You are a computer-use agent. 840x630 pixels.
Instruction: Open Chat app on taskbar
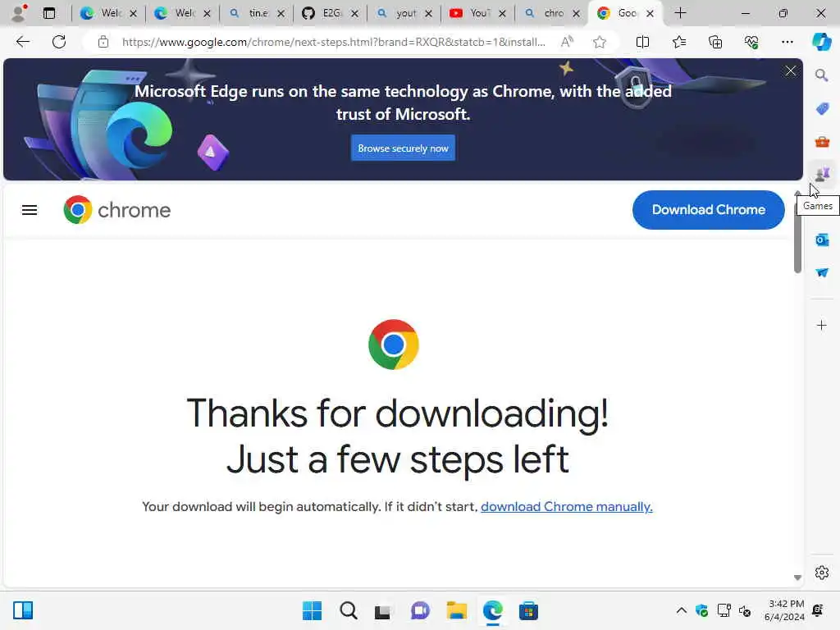click(x=420, y=610)
